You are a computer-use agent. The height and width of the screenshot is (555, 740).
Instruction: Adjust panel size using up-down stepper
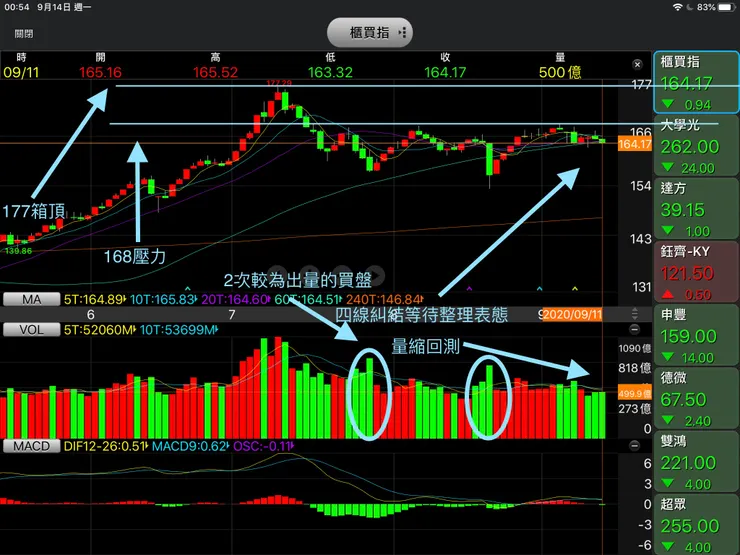[635, 313]
